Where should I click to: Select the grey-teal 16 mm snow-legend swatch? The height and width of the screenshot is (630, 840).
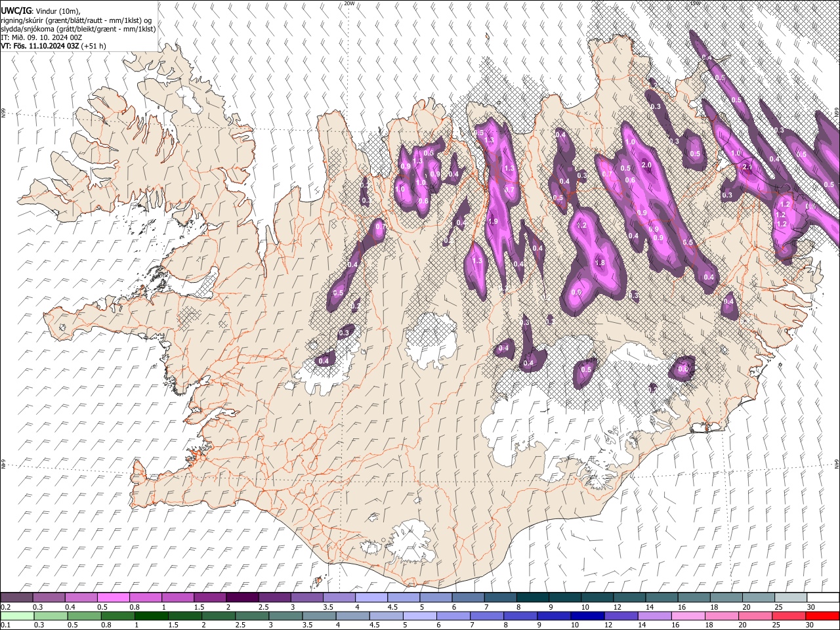[x=694, y=597]
